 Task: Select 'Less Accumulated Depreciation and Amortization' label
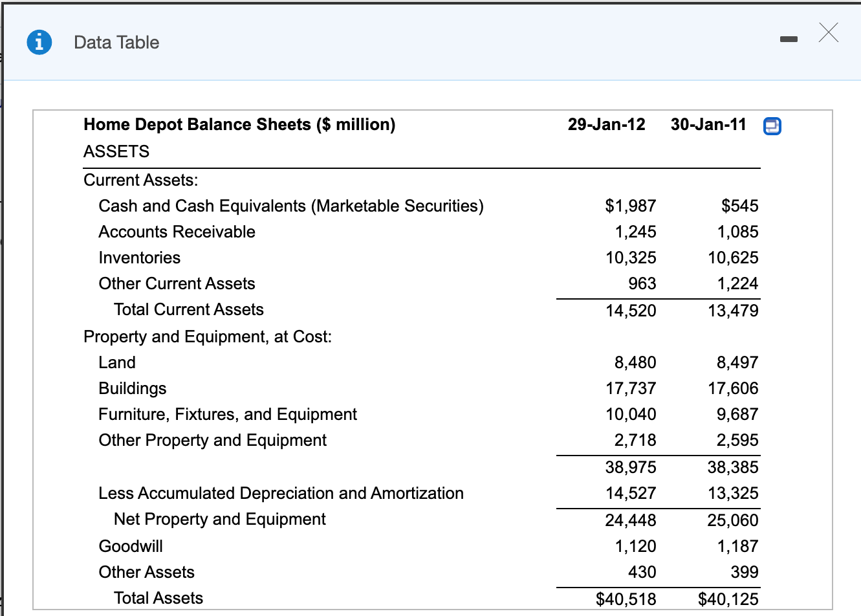(x=281, y=493)
